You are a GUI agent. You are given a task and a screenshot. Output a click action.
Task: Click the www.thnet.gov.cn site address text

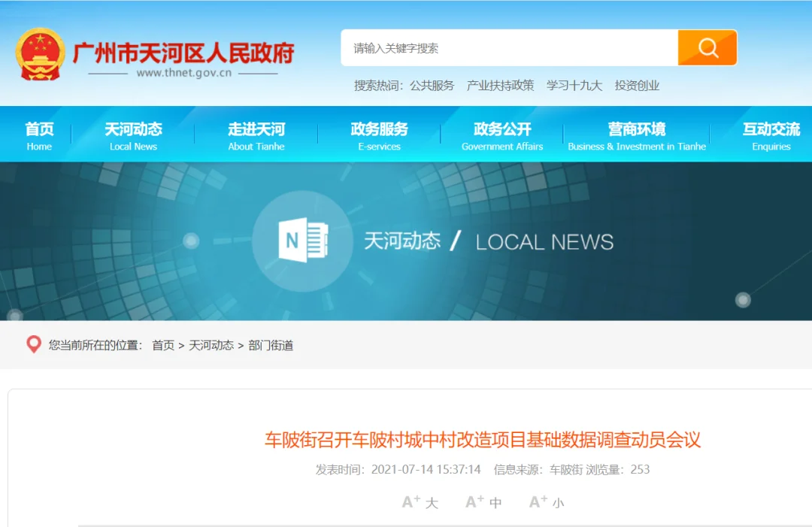[x=184, y=73]
